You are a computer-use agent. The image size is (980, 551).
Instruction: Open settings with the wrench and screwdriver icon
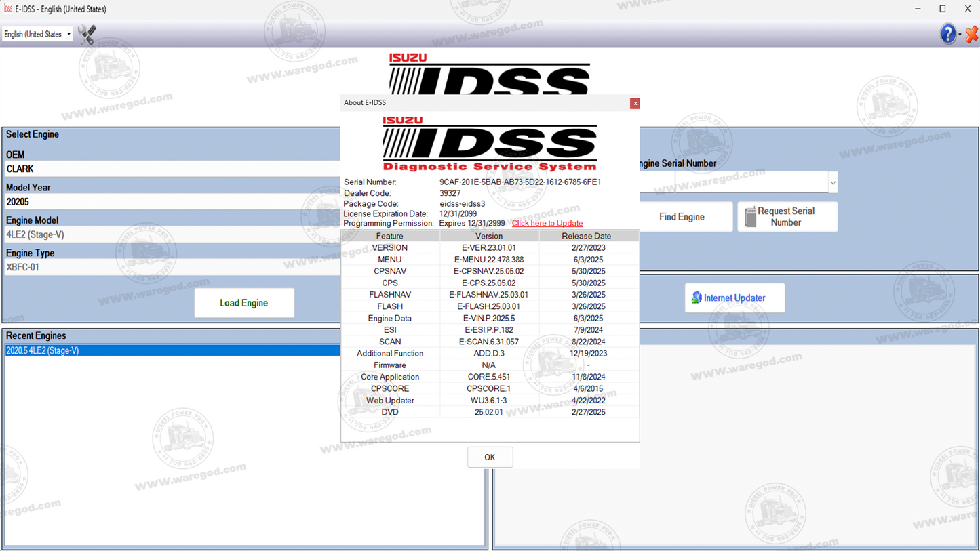pyautogui.click(x=86, y=33)
